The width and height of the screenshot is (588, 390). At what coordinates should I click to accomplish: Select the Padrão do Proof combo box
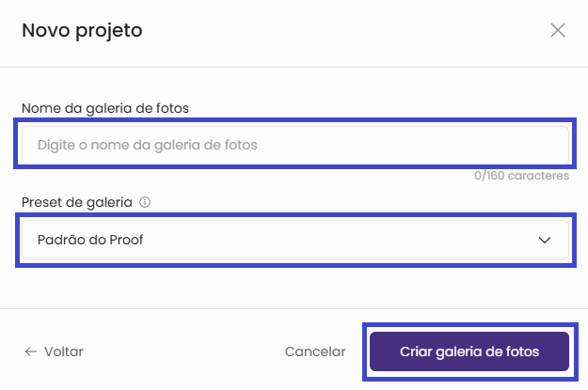point(295,240)
